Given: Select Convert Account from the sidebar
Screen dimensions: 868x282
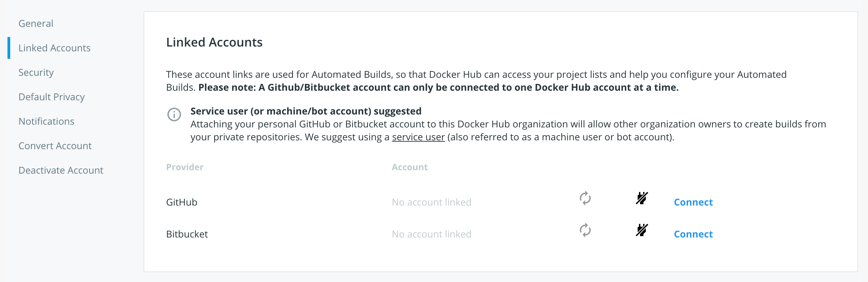Looking at the screenshot, I should pyautogui.click(x=55, y=145).
